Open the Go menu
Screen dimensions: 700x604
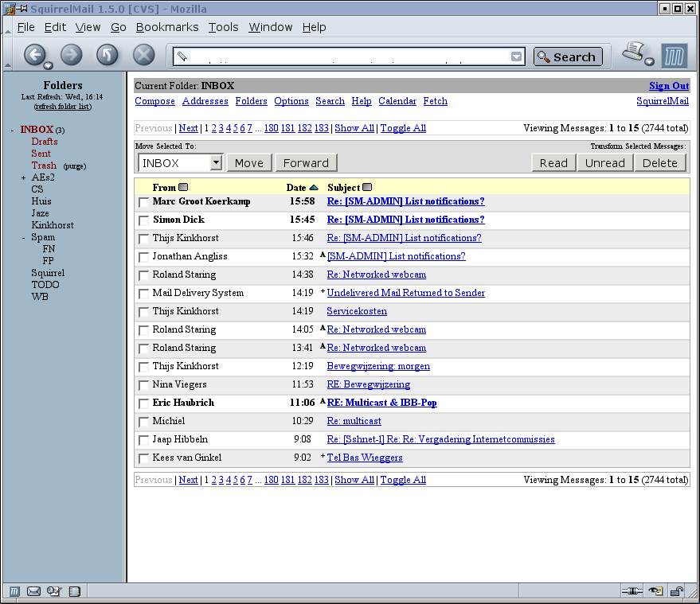(x=119, y=27)
